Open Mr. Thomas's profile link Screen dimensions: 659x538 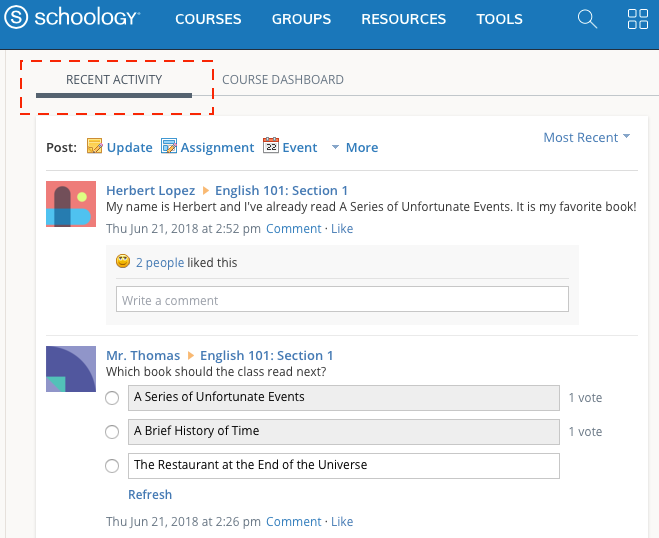(143, 356)
